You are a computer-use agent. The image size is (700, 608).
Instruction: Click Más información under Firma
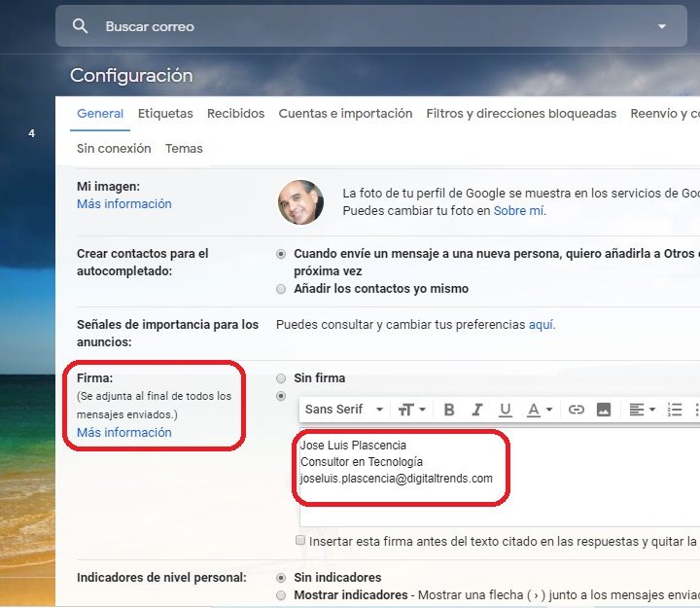click(x=124, y=433)
